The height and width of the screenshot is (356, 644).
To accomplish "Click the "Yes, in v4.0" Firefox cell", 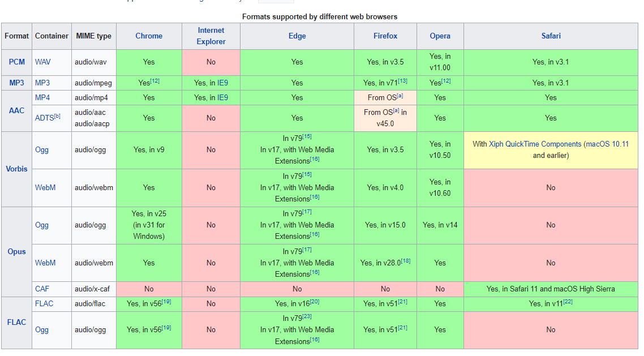I will click(385, 188).
